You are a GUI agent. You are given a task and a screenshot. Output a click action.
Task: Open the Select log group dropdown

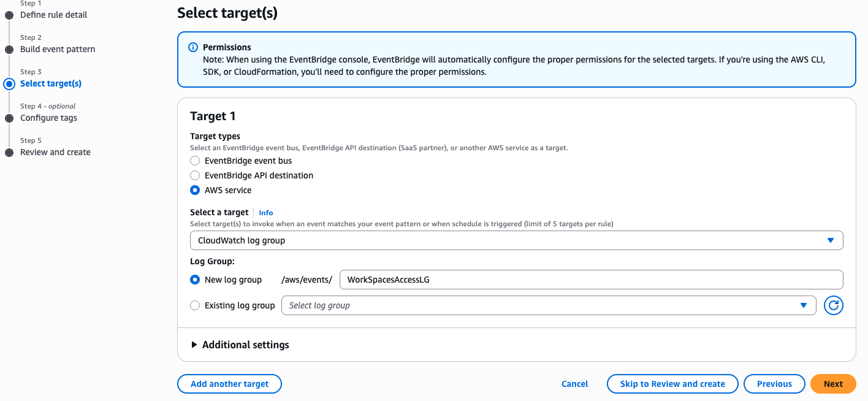(x=548, y=305)
